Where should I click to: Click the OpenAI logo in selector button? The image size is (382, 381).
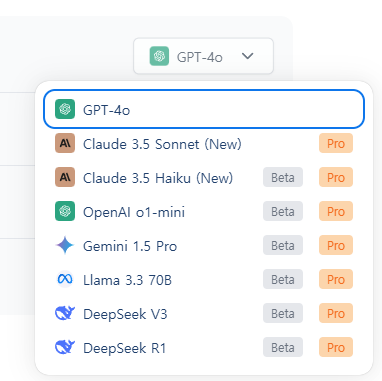click(x=159, y=56)
